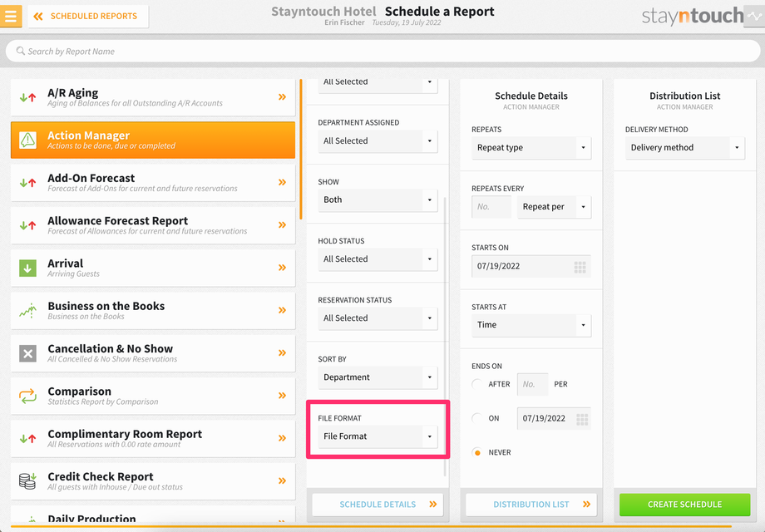765x532 pixels.
Task: Click the Schedule Details button
Action: [378, 505]
